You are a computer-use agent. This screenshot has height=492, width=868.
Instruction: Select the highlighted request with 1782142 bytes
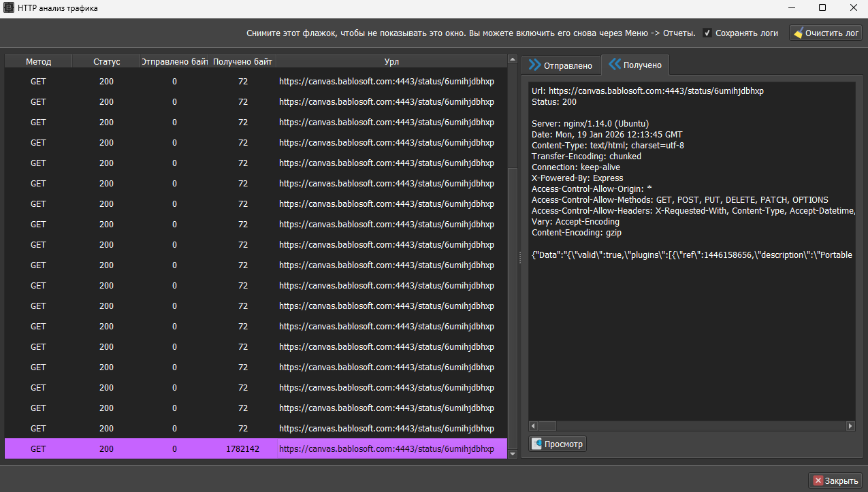coord(255,449)
